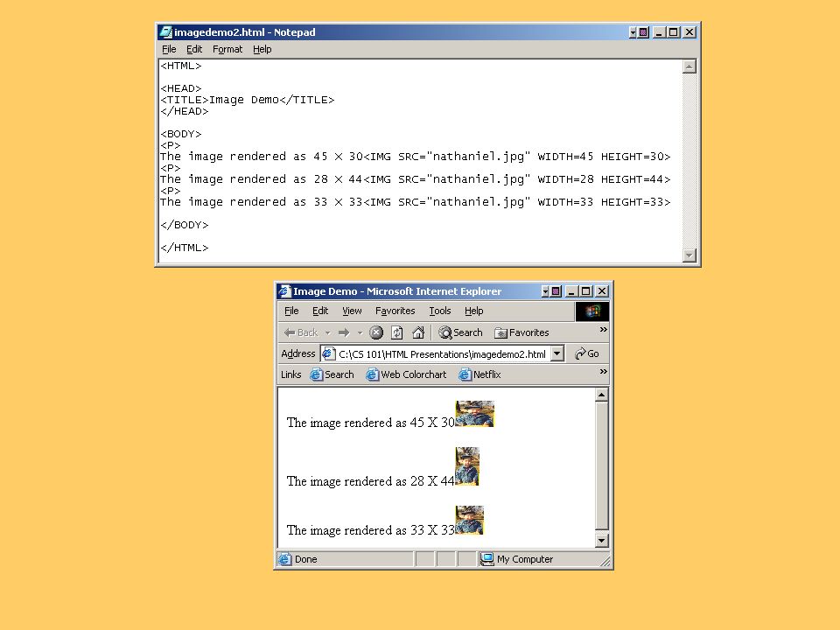Open Internet Explorer's Help menu

click(473, 311)
